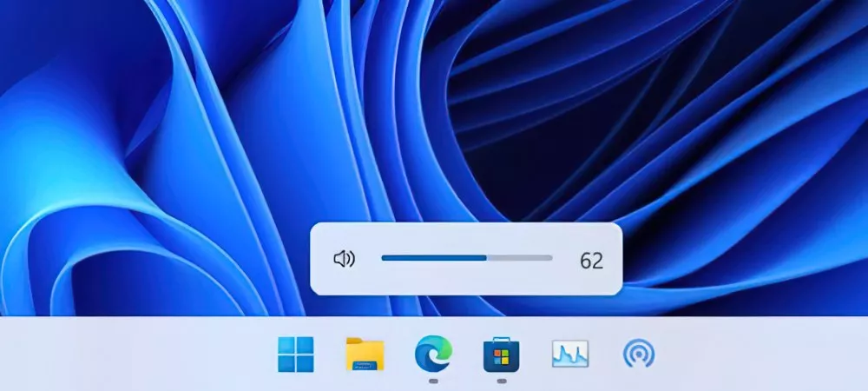Mute audio via the volume flyout speaker icon
The width and height of the screenshot is (868, 391).
(x=345, y=259)
